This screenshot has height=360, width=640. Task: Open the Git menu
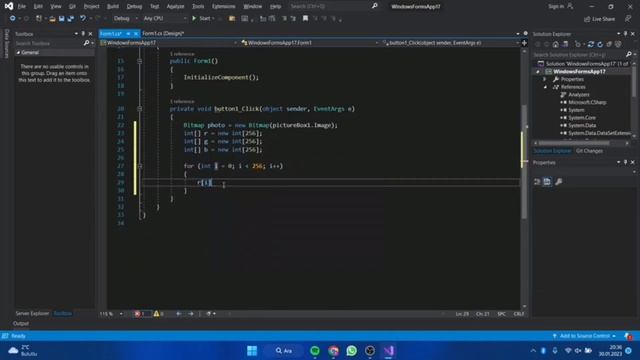(x=72, y=7)
